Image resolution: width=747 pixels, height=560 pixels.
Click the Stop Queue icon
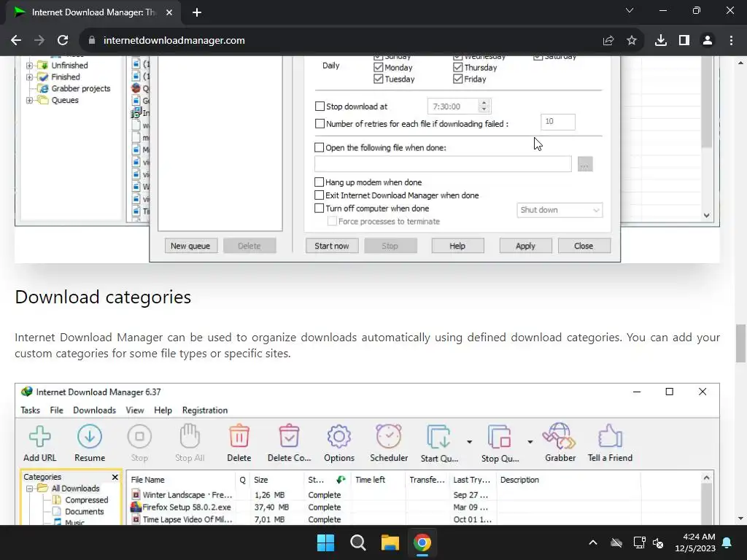tap(499, 436)
